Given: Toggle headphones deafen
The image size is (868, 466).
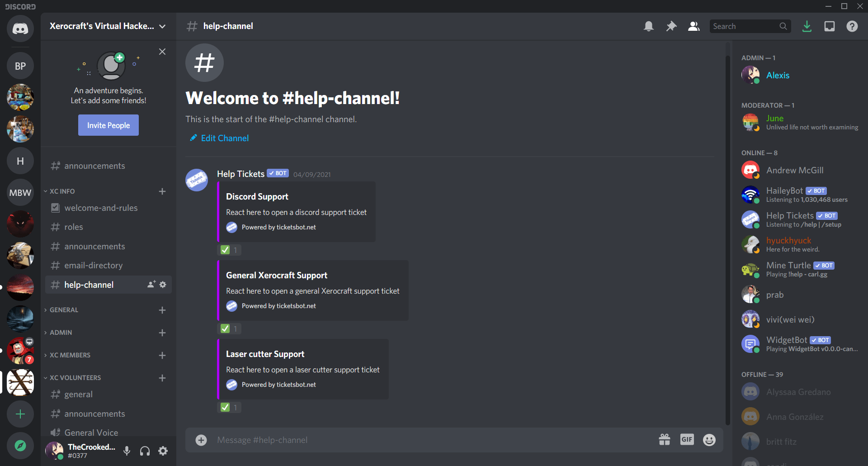Looking at the screenshot, I should click(x=145, y=451).
